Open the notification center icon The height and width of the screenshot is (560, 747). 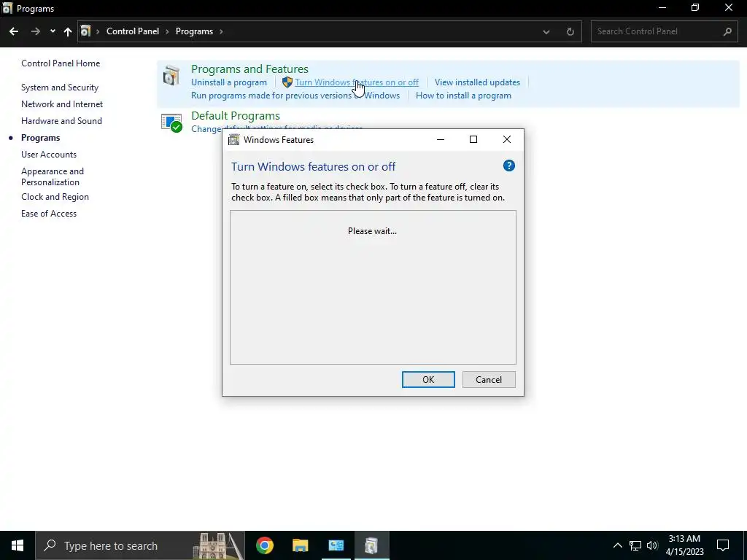click(723, 545)
